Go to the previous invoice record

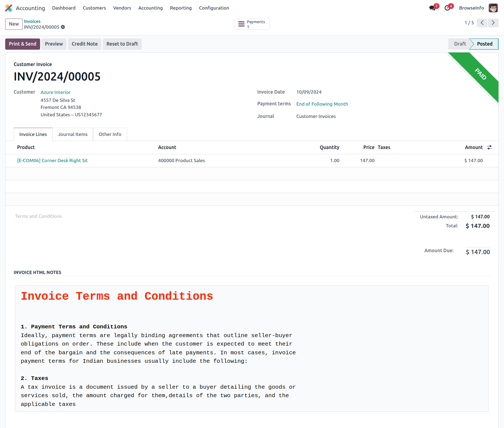point(482,23)
